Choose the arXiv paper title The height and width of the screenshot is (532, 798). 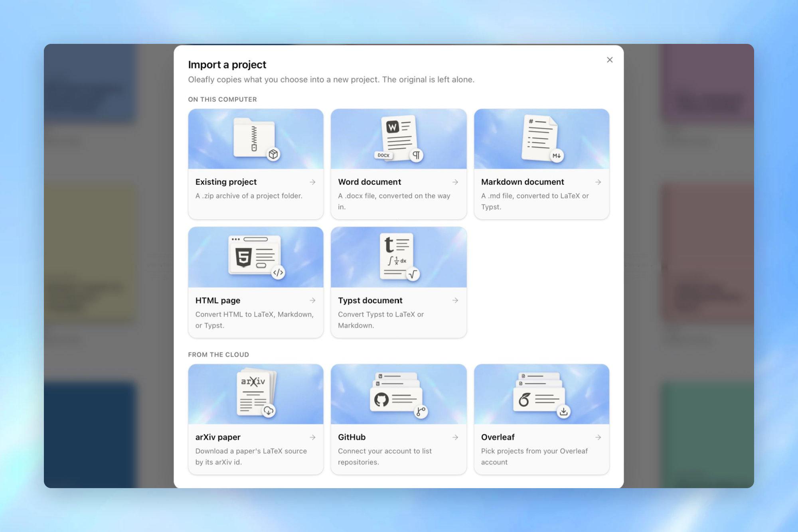[x=218, y=437]
